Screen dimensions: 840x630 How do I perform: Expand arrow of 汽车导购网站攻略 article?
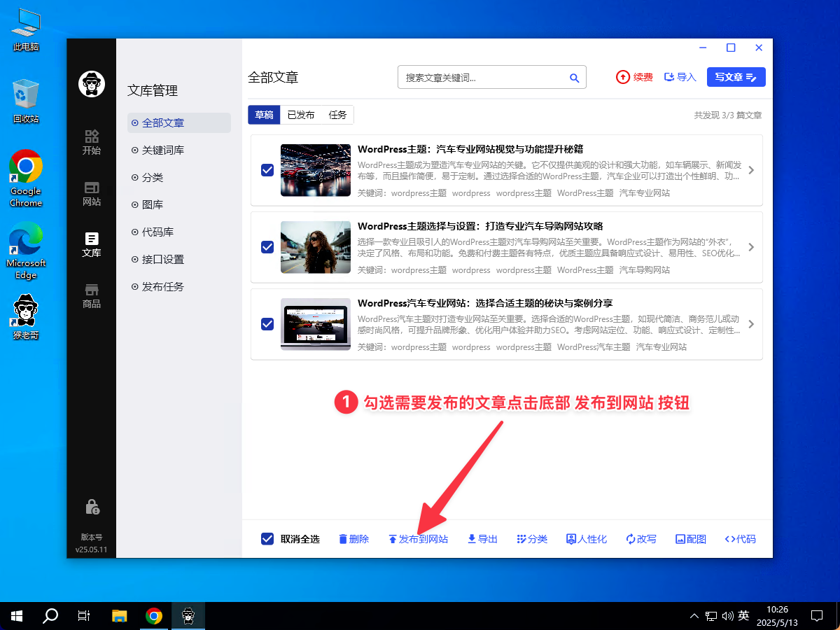click(x=751, y=247)
